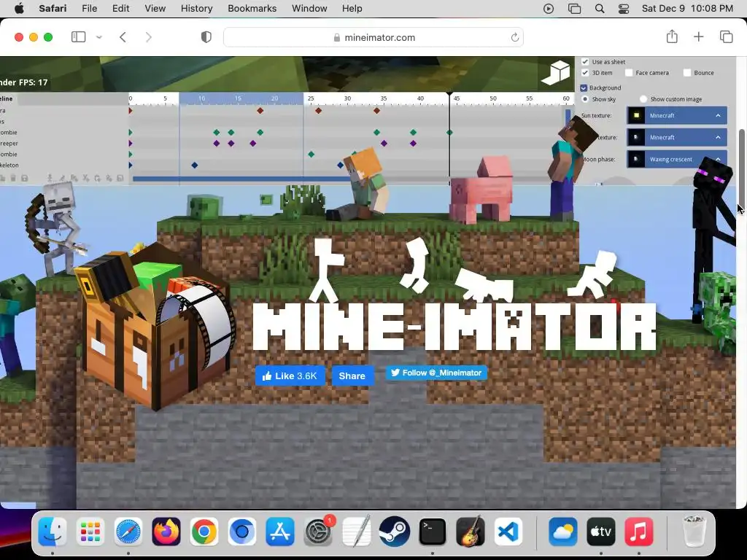747x560 pixels.
Task: Go forward to the next page
Action: (149, 37)
